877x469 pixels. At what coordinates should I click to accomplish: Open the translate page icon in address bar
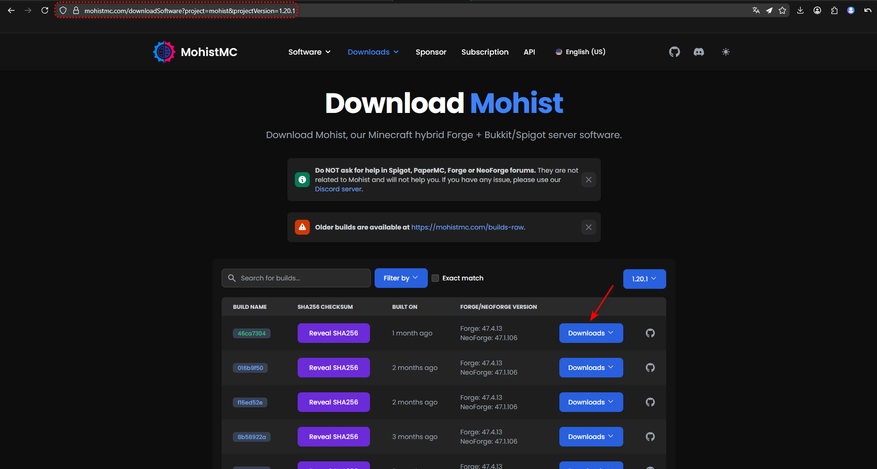756,11
